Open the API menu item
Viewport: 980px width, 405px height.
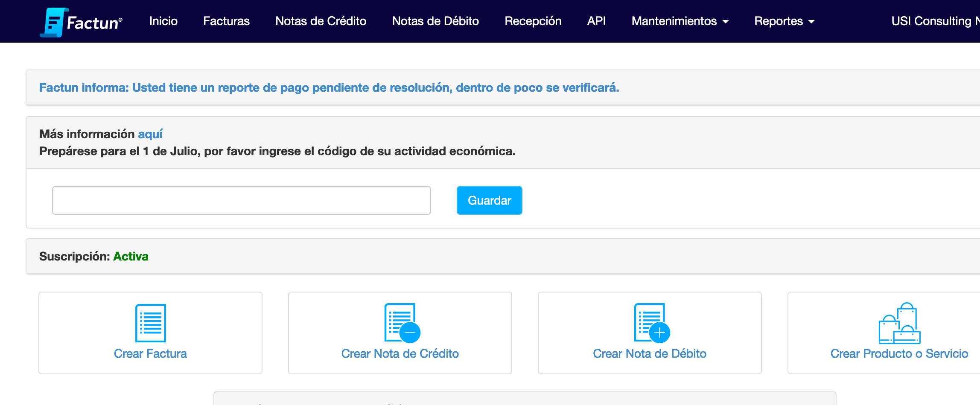click(x=596, y=21)
